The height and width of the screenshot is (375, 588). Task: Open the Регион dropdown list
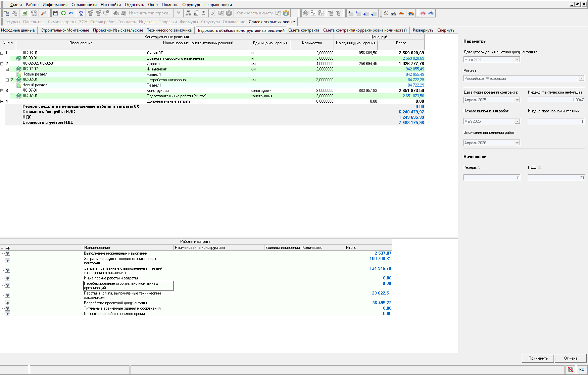pyautogui.click(x=581, y=78)
